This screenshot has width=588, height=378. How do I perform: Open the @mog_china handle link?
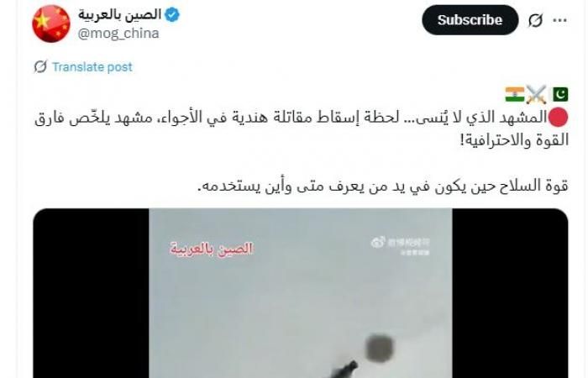coord(118,34)
